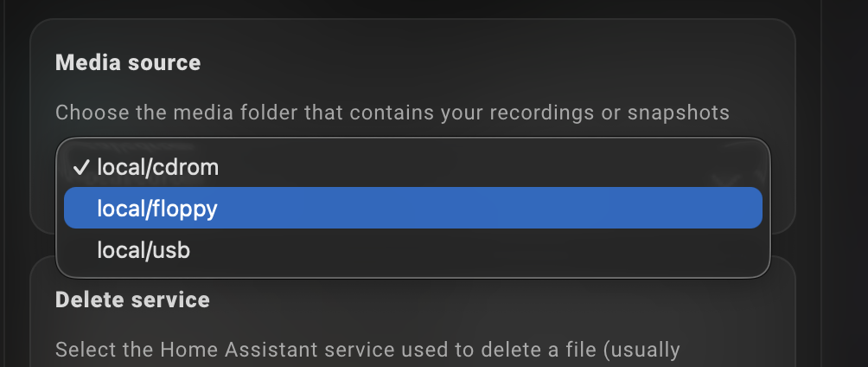Click the word 'delete' in the service description
This screenshot has width=868, height=367.
(534, 350)
